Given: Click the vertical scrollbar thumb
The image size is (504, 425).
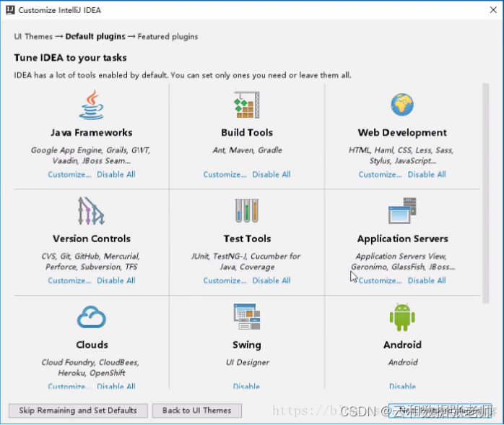Looking at the screenshot, I should click(x=486, y=193).
